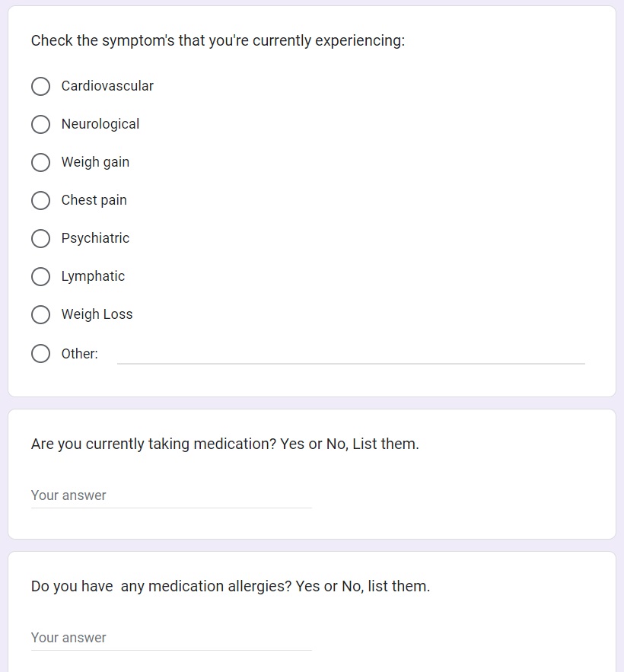Click the 'Do you have any medication allergies' question text

[230, 586]
